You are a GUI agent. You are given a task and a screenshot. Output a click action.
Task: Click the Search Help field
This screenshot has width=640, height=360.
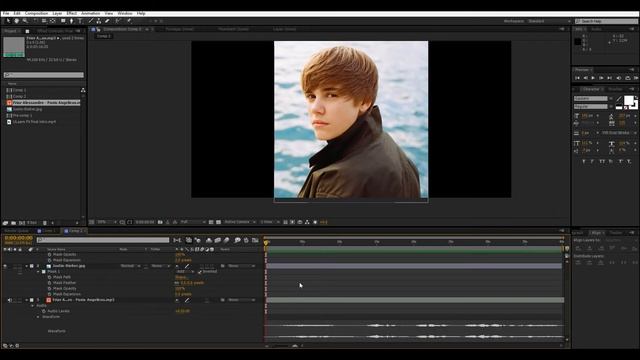pyautogui.click(x=606, y=21)
